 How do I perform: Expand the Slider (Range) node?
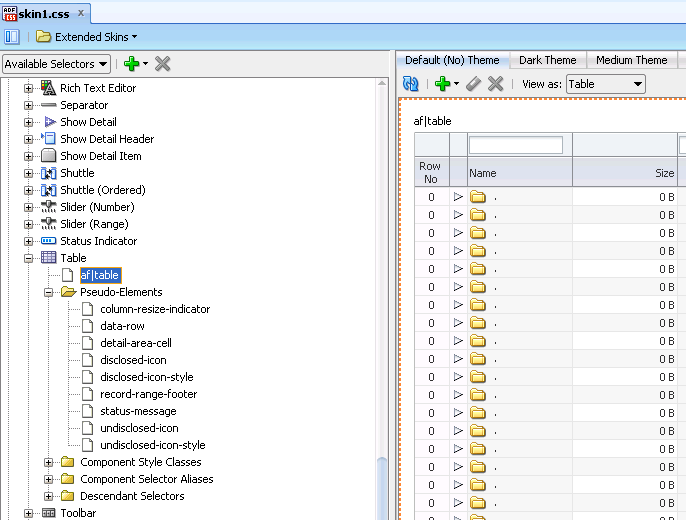click(28, 225)
